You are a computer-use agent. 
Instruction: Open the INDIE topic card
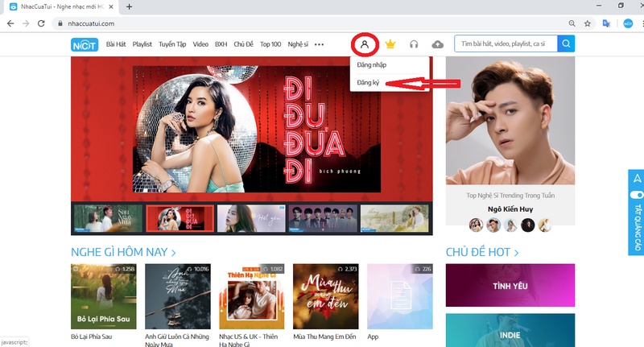click(x=510, y=331)
